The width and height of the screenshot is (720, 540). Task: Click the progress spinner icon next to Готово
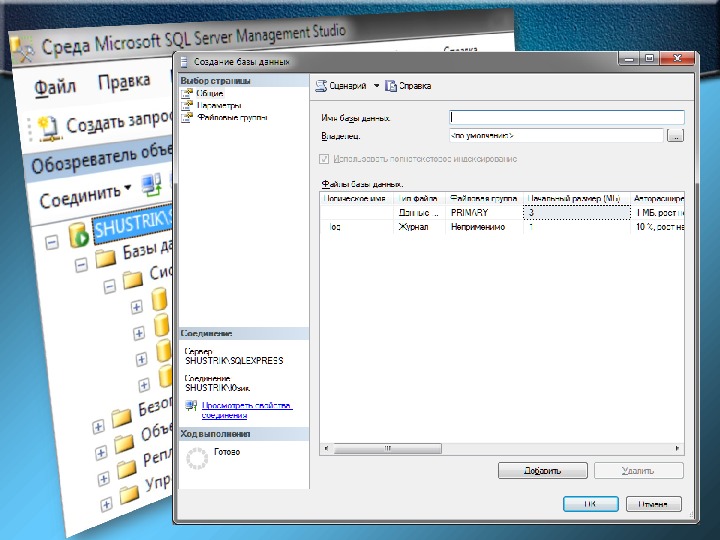coord(197,458)
